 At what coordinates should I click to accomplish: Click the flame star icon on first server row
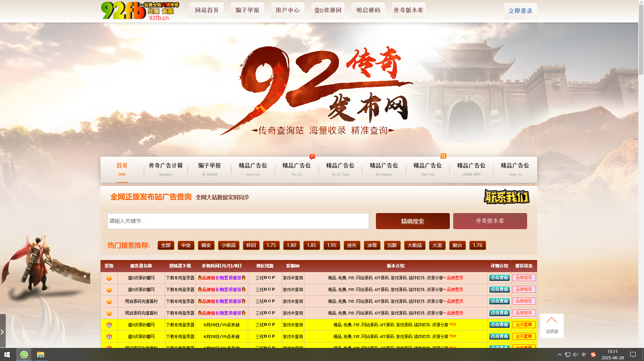pos(109,277)
